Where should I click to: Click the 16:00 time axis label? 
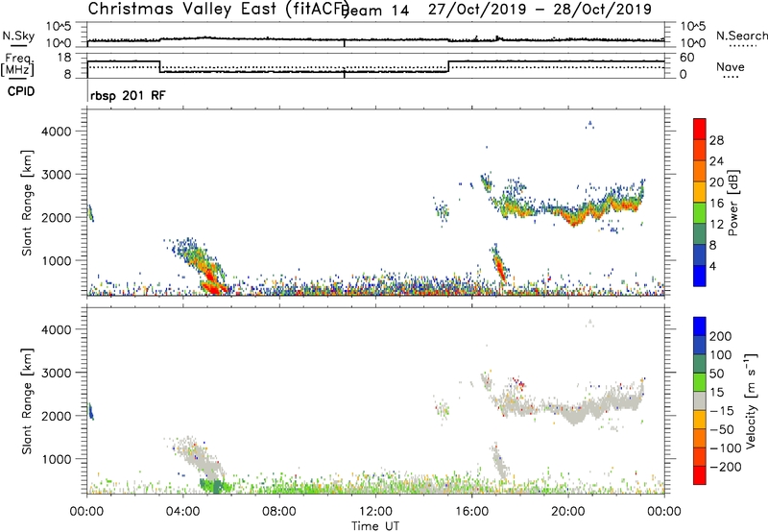pyautogui.click(x=471, y=512)
